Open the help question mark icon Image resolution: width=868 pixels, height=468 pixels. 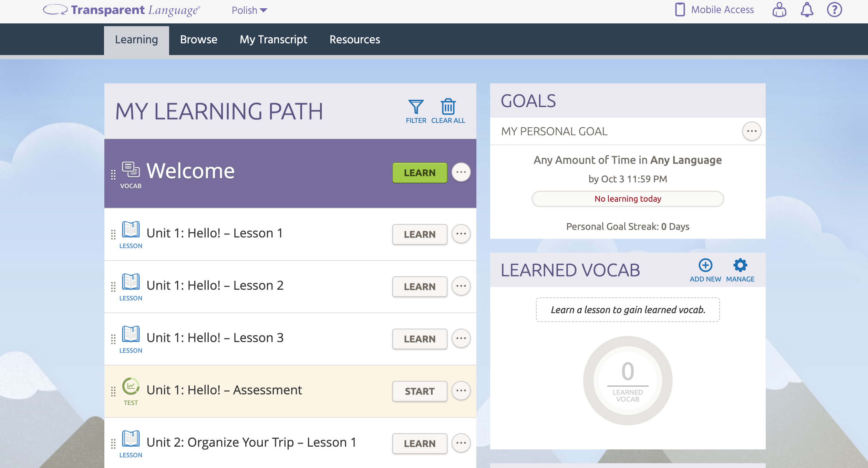click(x=834, y=10)
